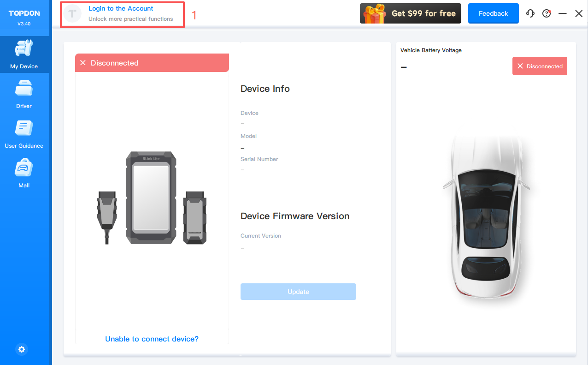Open the My Device section icon
The width and height of the screenshot is (588, 365).
24,49
